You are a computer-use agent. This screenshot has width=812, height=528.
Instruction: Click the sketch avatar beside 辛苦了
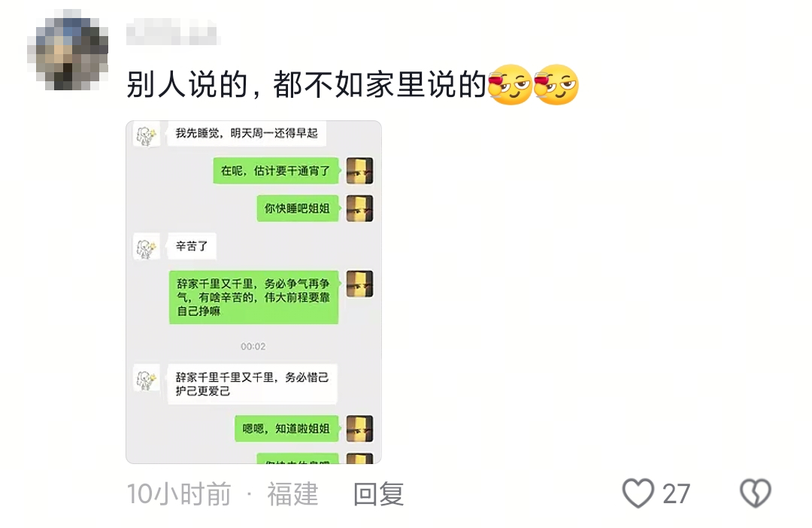click(x=147, y=247)
